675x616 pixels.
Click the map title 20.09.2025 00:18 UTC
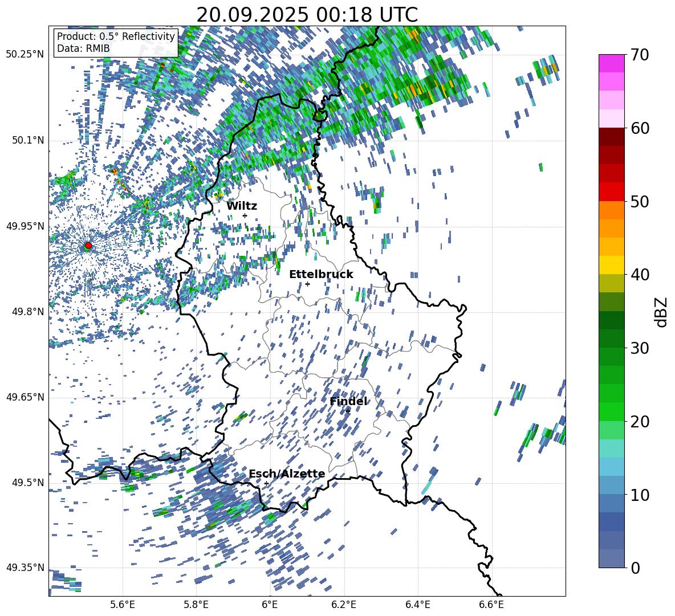[x=307, y=15]
